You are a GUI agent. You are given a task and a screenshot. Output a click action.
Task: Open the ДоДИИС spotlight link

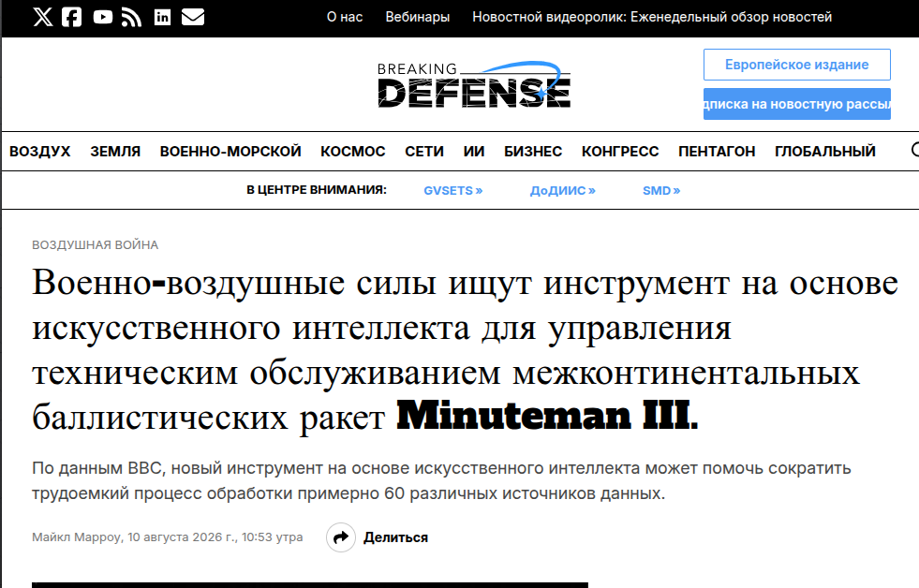point(563,190)
